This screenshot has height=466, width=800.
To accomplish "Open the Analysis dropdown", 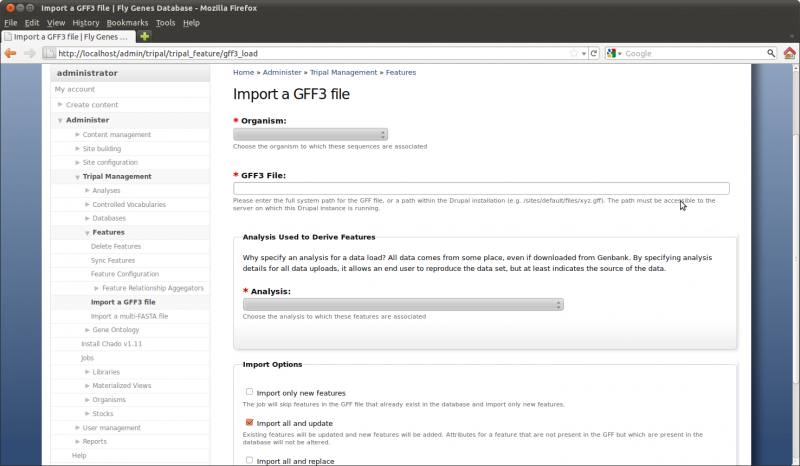I will pos(403,305).
